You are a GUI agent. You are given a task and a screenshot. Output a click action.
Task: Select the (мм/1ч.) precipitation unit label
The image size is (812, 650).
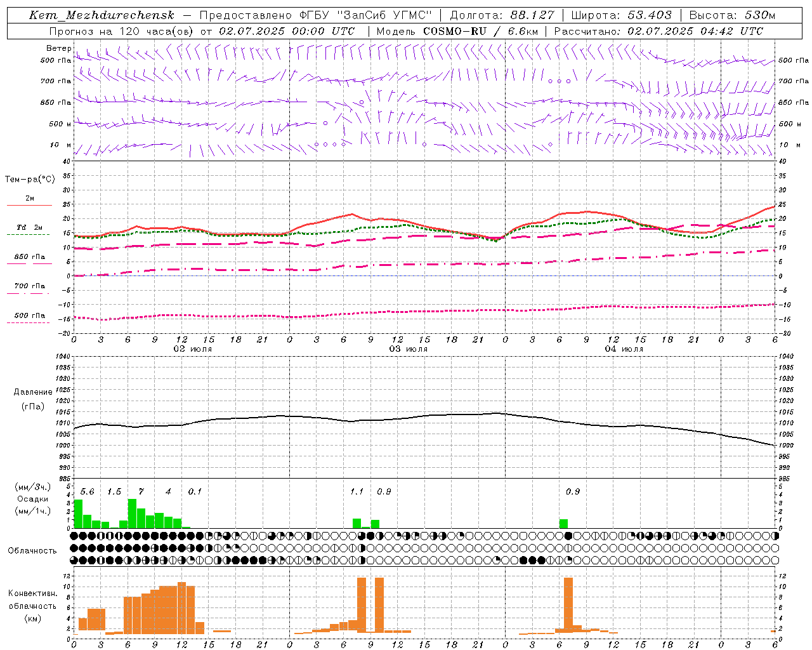click(x=33, y=511)
